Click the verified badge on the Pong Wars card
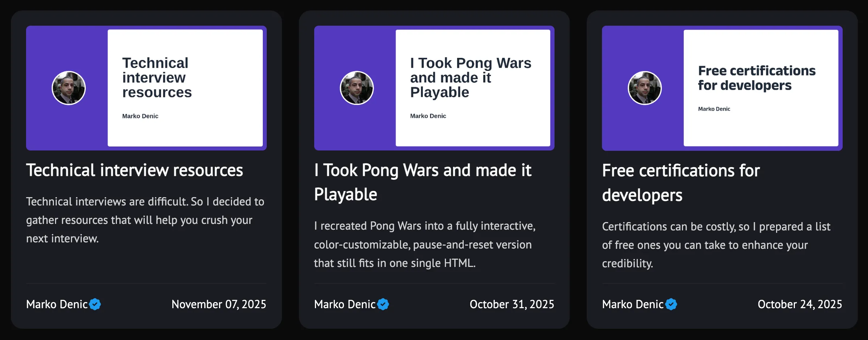868x340 pixels. click(x=383, y=304)
